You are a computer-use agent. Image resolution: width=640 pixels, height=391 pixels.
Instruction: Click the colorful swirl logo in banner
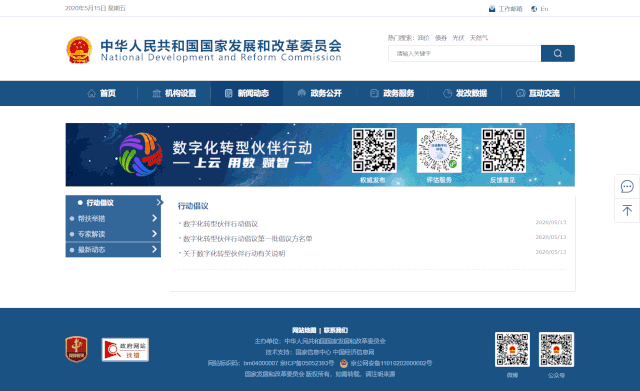point(140,154)
